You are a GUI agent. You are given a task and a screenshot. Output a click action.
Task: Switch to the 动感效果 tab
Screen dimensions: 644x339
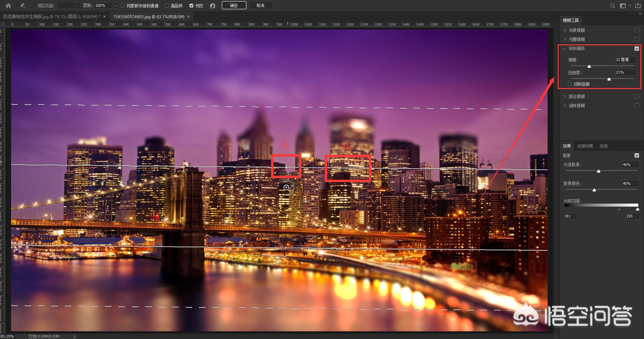[x=585, y=146]
